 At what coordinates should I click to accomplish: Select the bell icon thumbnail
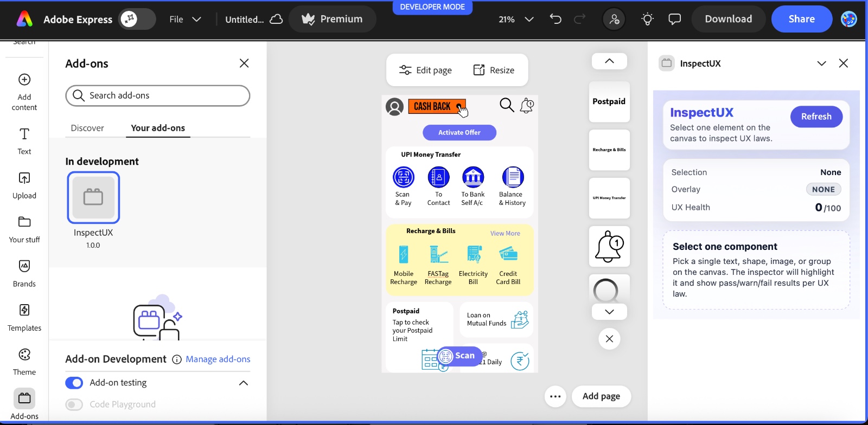click(609, 246)
